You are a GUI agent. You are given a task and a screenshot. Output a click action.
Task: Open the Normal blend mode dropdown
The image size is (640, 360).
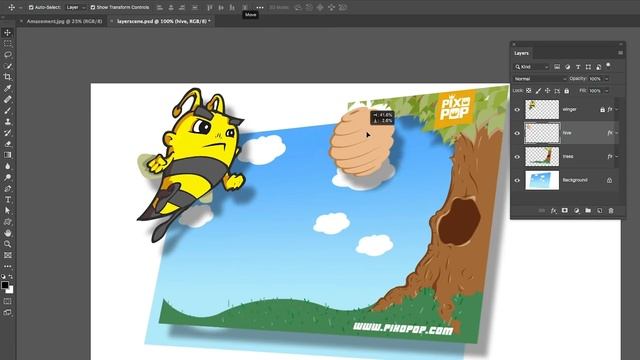540,79
